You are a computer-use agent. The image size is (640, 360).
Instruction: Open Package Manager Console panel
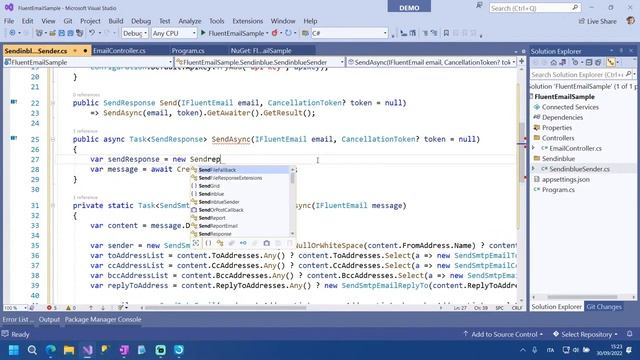point(103,320)
